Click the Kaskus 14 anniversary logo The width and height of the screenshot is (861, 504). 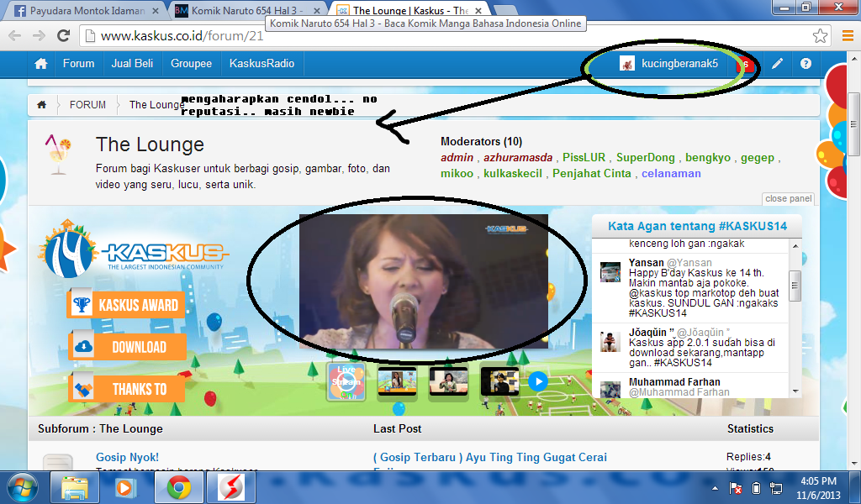pyautogui.click(x=132, y=249)
